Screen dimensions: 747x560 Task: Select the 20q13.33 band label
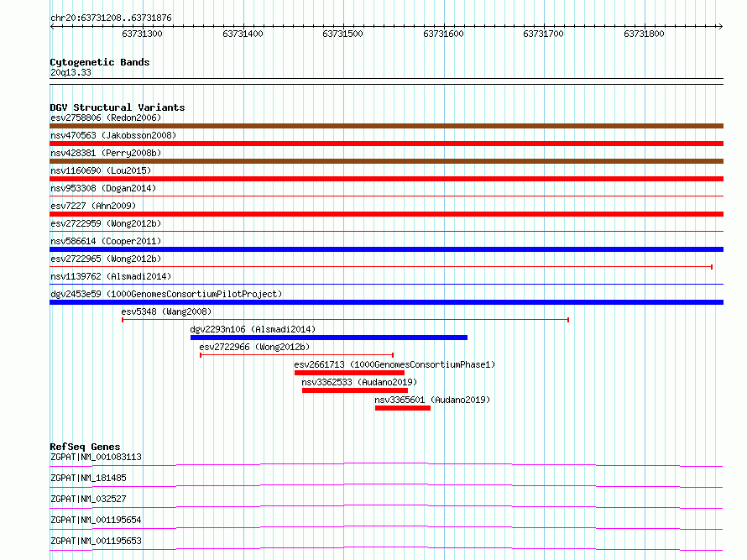71,72
